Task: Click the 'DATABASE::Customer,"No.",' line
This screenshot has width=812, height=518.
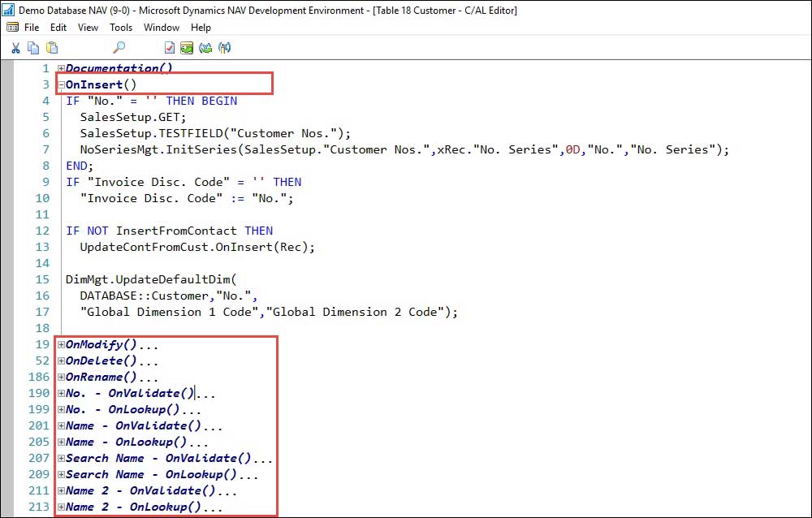Action: pos(168,296)
